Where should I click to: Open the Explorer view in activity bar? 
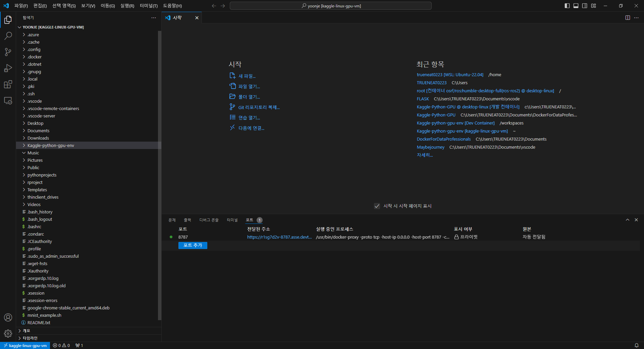tap(8, 20)
